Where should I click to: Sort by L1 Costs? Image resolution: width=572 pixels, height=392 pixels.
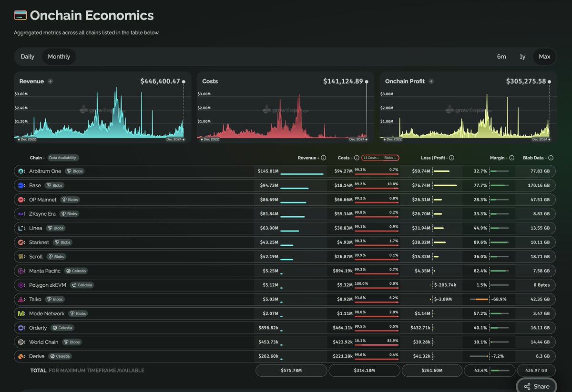(371, 158)
